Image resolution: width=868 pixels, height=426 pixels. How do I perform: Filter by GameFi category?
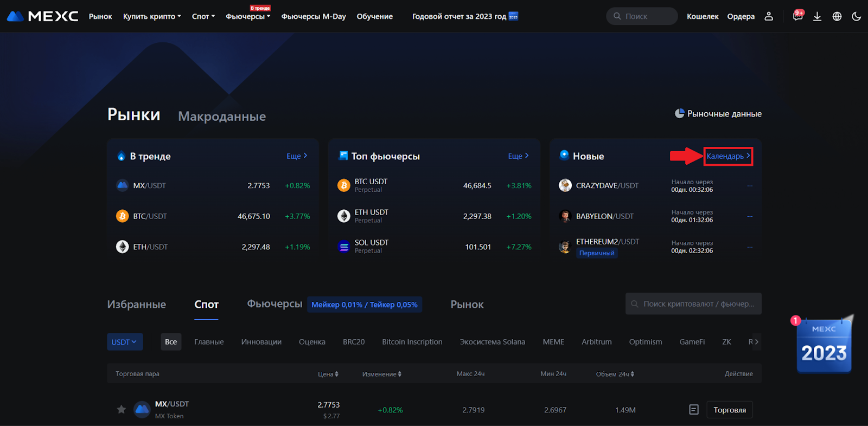[x=692, y=341]
